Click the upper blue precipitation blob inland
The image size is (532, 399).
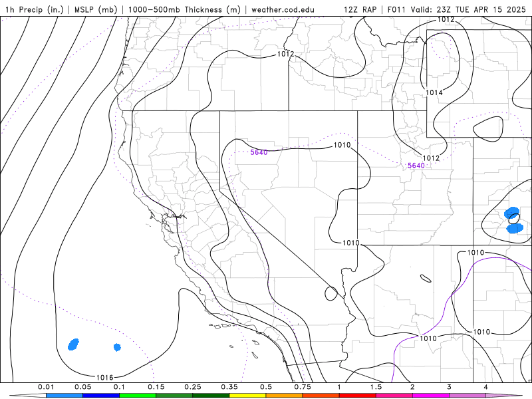(511, 213)
